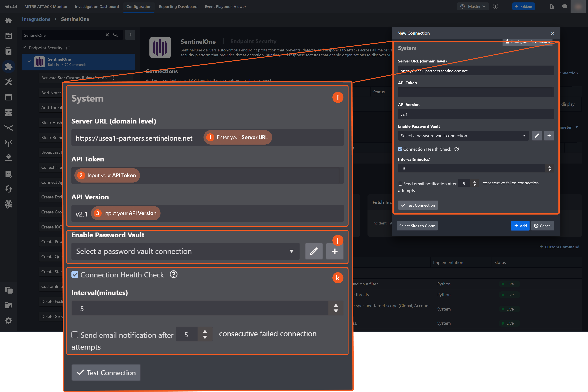The image size is (588, 392).
Task: Enable Send email notification checkbox
Action: pyautogui.click(x=400, y=183)
